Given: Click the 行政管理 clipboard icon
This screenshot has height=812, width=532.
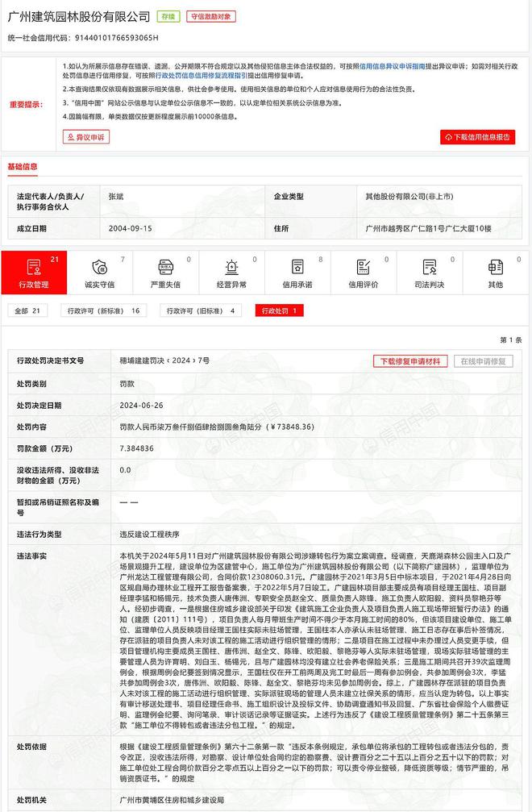Looking at the screenshot, I should pyautogui.click(x=34, y=267).
